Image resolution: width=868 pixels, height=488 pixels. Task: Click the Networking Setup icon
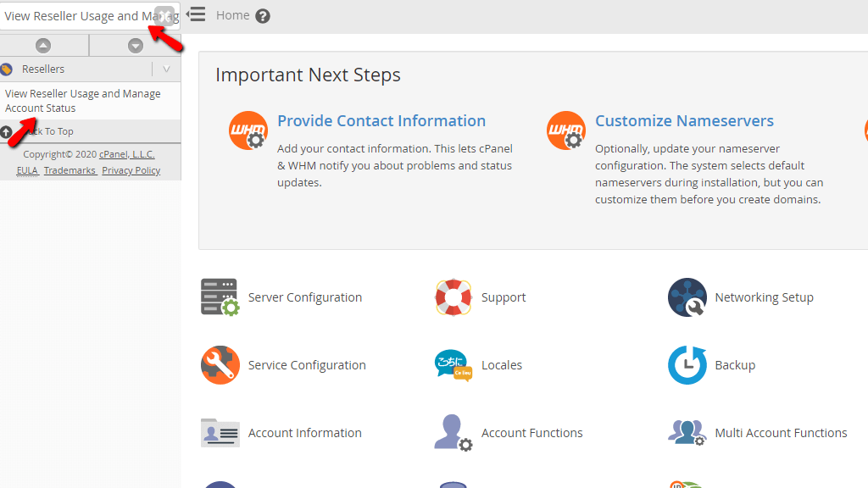pos(687,297)
